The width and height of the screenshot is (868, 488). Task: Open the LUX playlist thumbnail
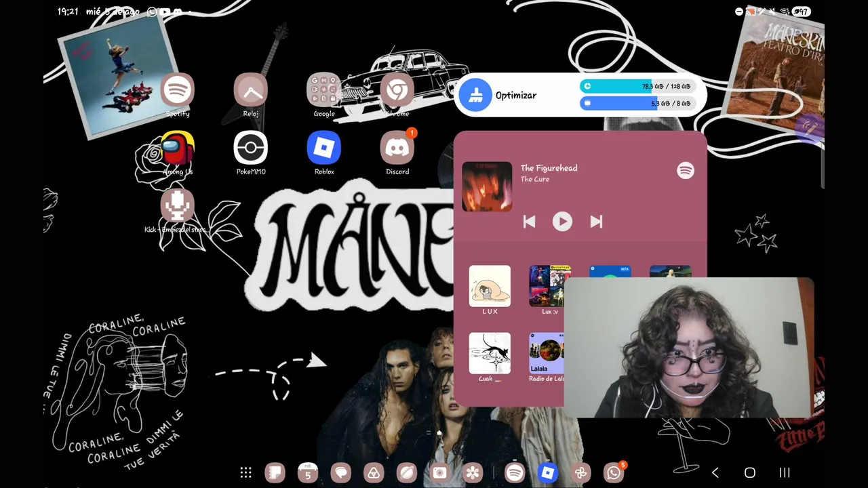pyautogui.click(x=490, y=285)
